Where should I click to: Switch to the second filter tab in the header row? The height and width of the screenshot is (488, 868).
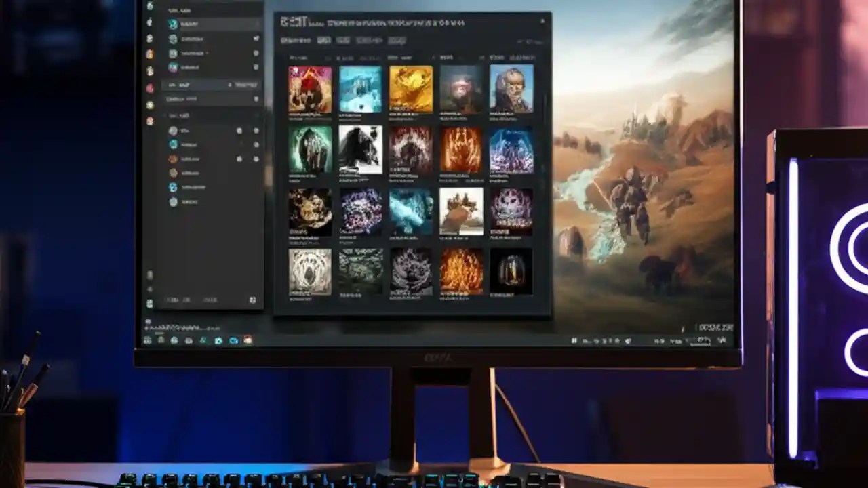(342, 40)
